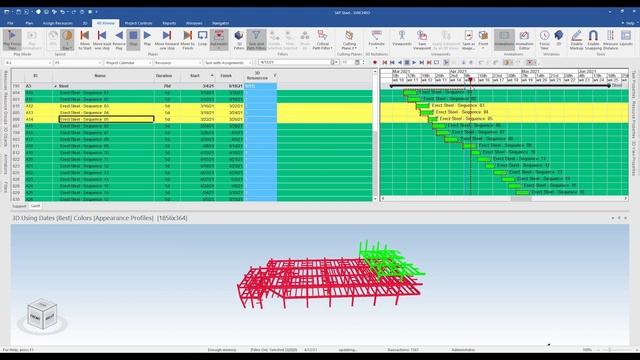640x360 pixels.
Task: Open the Resource dropdown in filter bar
Action: (178, 62)
